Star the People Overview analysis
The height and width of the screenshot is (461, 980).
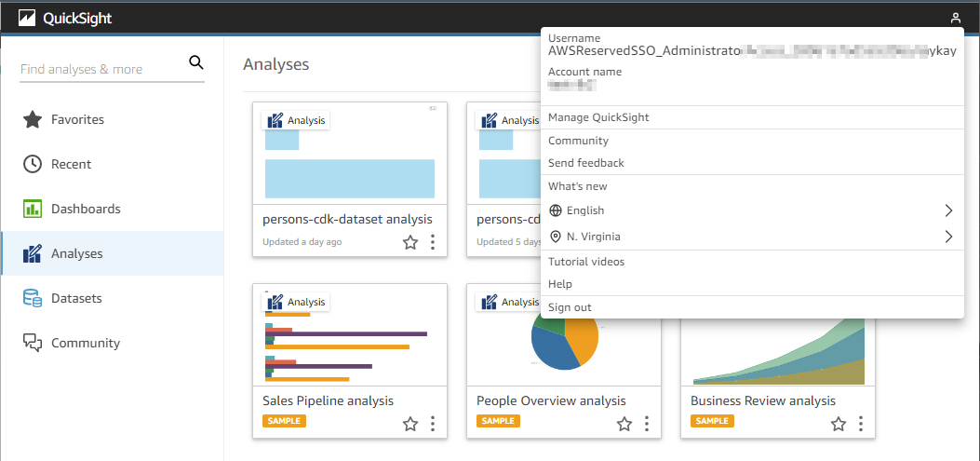pyautogui.click(x=624, y=424)
